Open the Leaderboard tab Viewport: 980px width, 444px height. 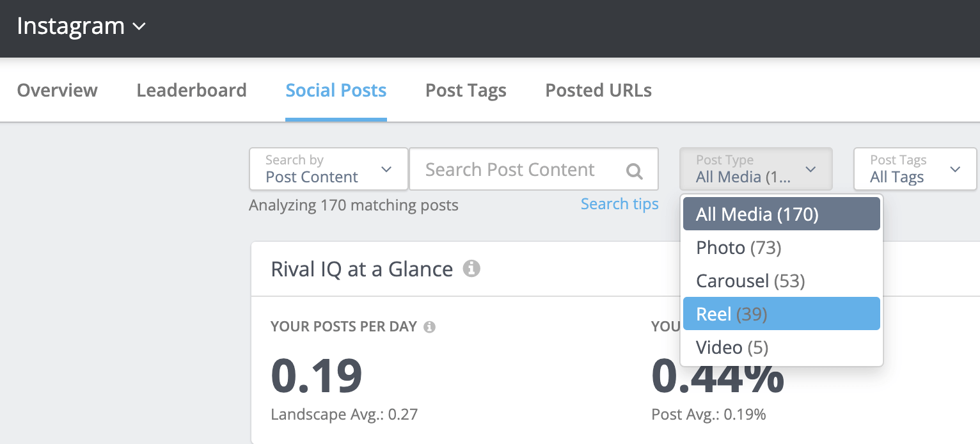(x=191, y=90)
